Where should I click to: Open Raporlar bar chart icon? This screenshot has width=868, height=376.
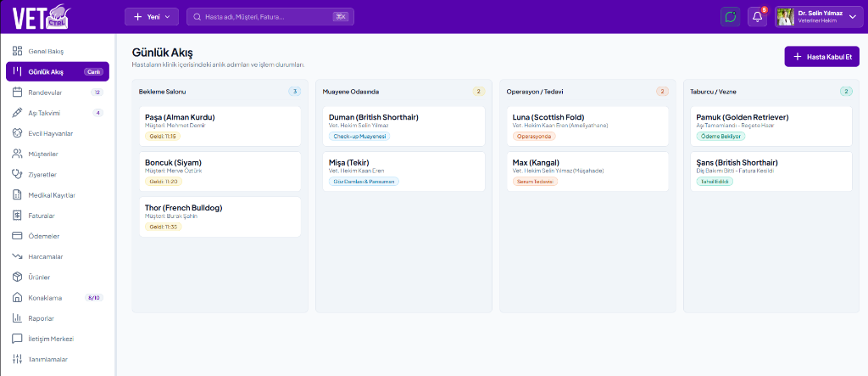tap(17, 318)
